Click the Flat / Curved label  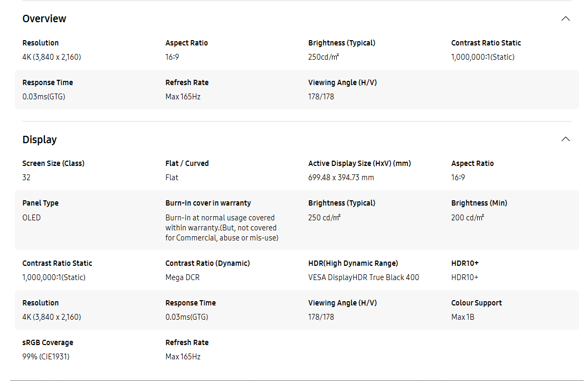[187, 163]
